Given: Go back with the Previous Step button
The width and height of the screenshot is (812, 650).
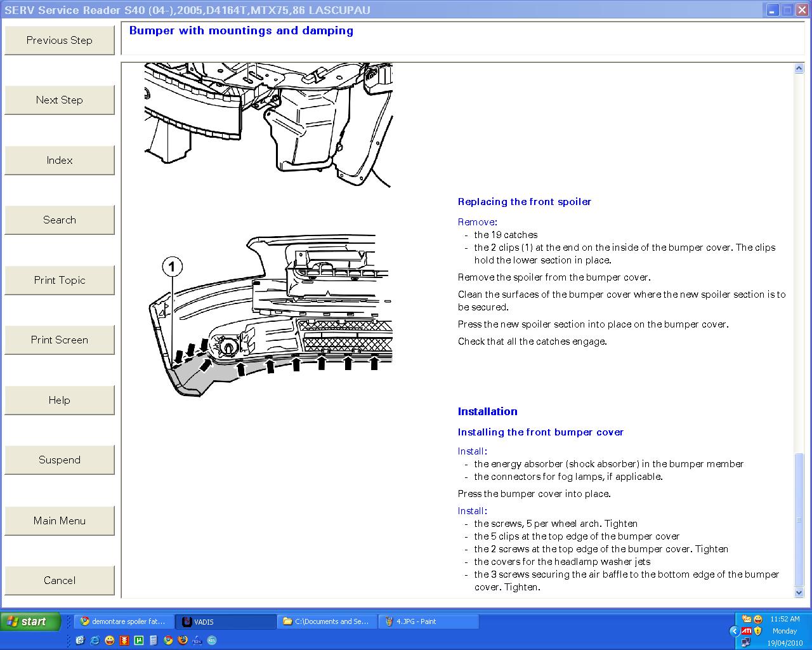Looking at the screenshot, I should [x=60, y=40].
